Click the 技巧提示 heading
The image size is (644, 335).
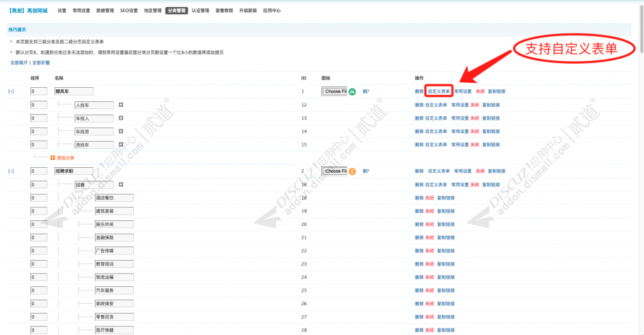pos(17,30)
